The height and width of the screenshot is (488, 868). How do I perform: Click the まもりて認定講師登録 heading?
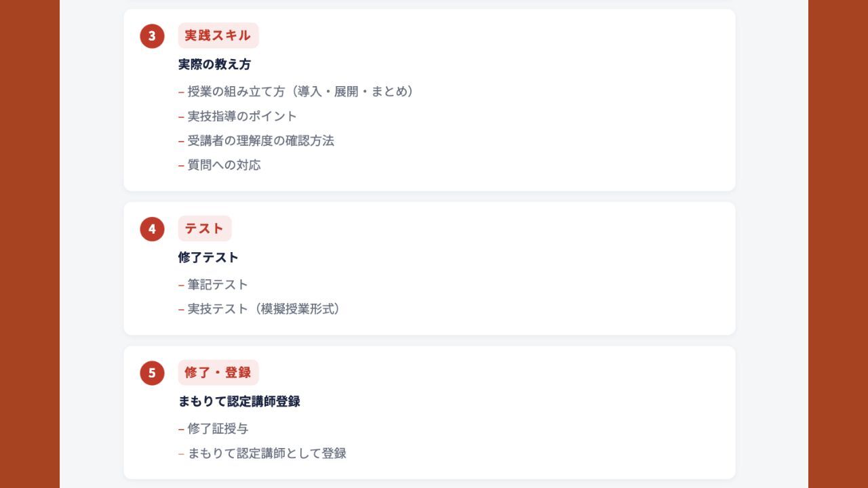(x=239, y=401)
